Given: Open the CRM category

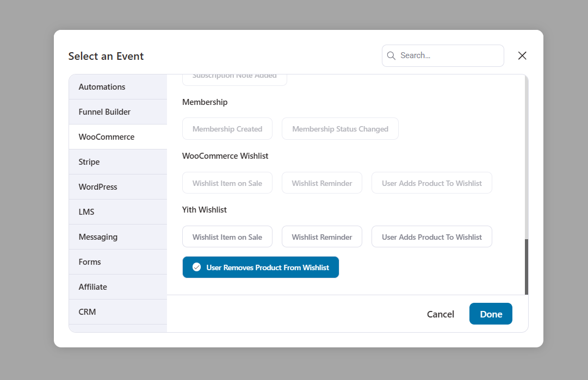Looking at the screenshot, I should click(117, 312).
